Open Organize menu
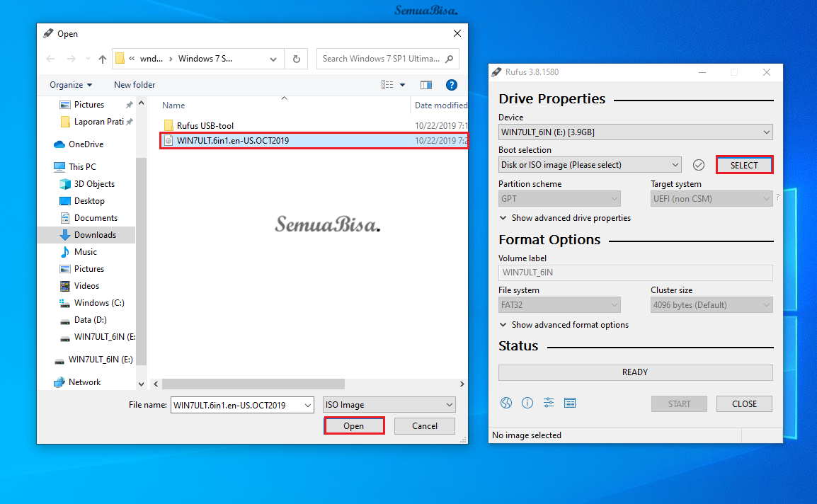This screenshot has width=817, height=504. 71,85
